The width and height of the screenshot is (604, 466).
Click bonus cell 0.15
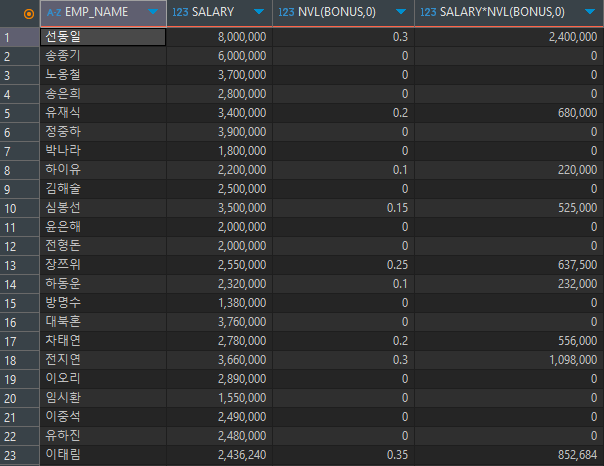point(344,208)
